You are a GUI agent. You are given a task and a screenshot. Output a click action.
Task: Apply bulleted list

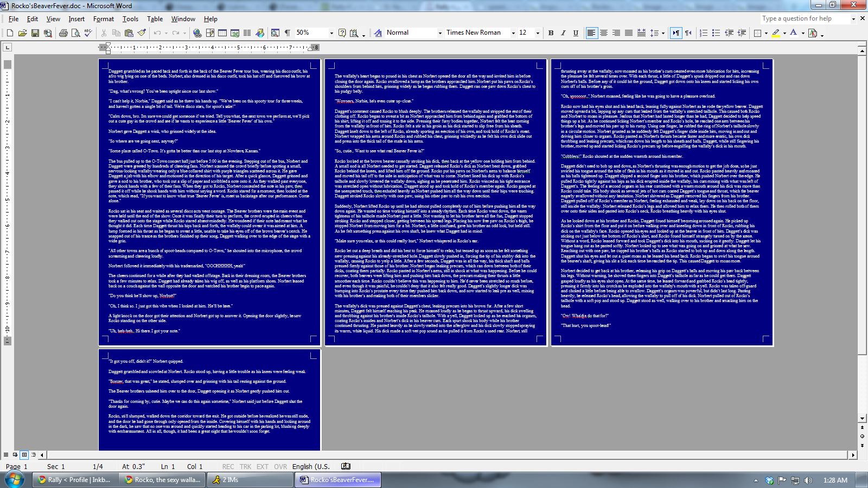(x=716, y=33)
